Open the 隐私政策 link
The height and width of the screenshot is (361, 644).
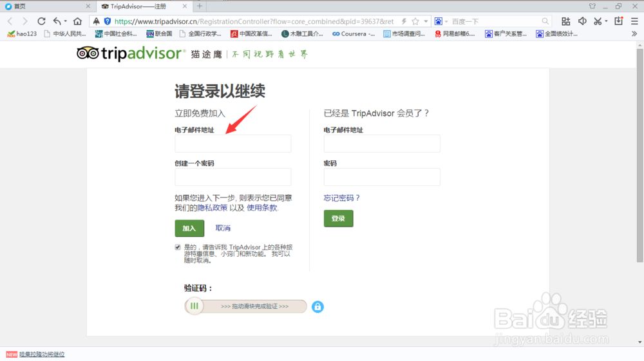click(213, 208)
